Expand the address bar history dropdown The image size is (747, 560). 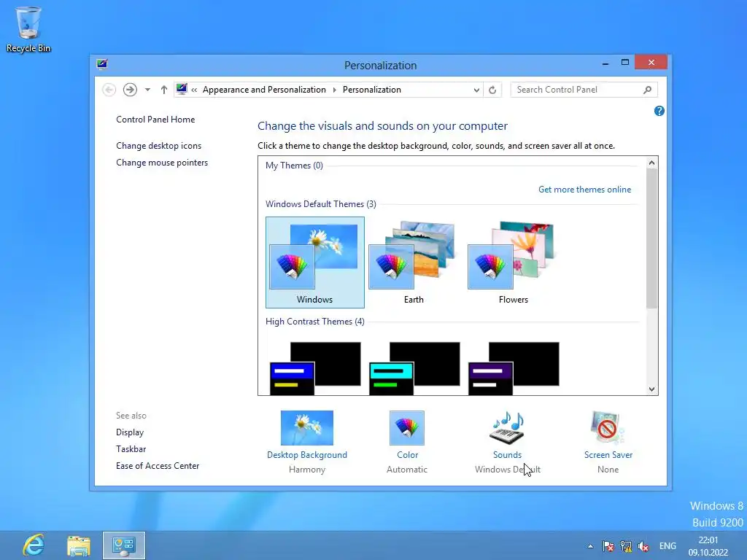tap(476, 90)
